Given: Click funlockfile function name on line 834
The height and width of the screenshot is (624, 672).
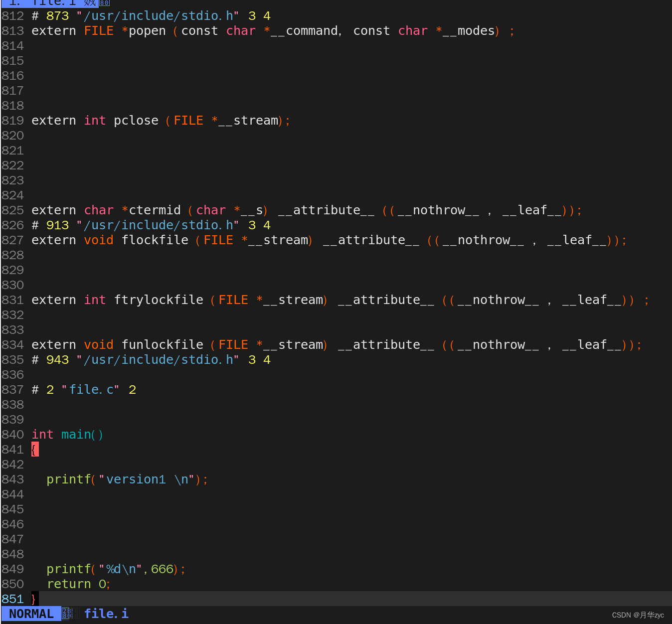Looking at the screenshot, I should (162, 345).
